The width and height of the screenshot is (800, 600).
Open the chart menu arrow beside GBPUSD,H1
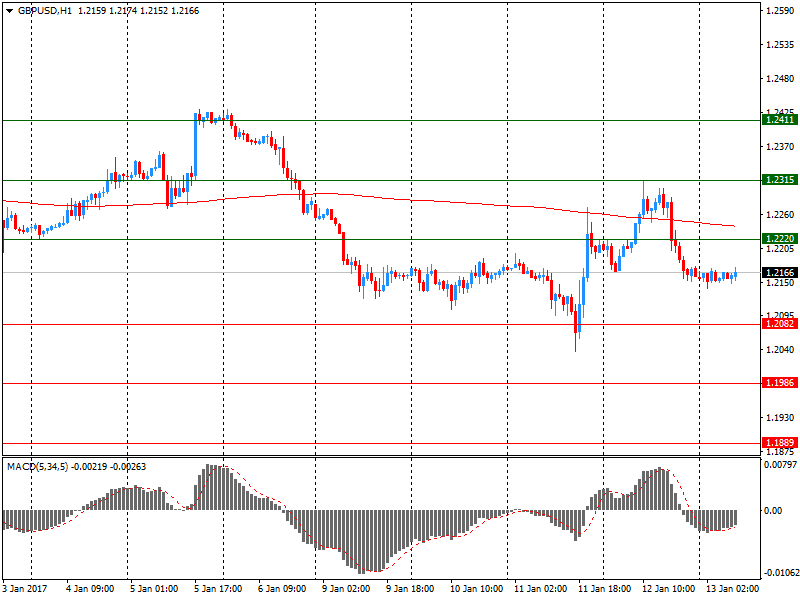coord(9,11)
